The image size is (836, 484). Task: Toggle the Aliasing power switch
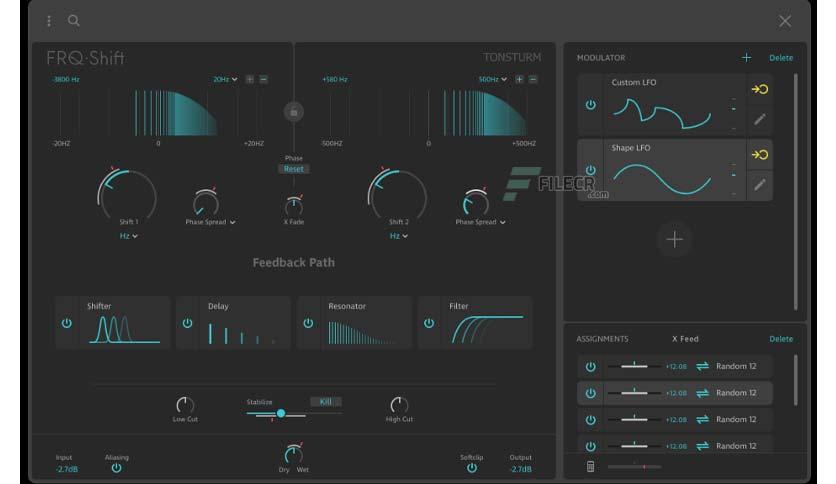[116, 468]
